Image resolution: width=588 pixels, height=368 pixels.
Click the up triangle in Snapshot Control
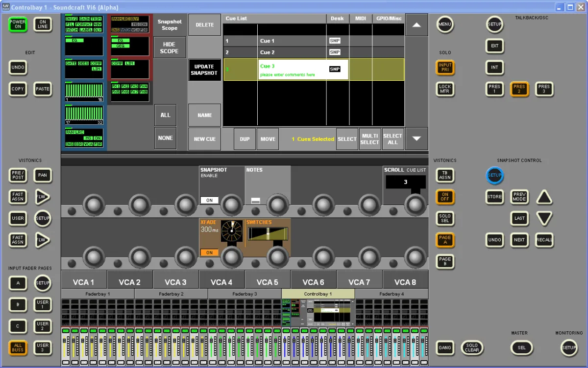click(x=544, y=197)
